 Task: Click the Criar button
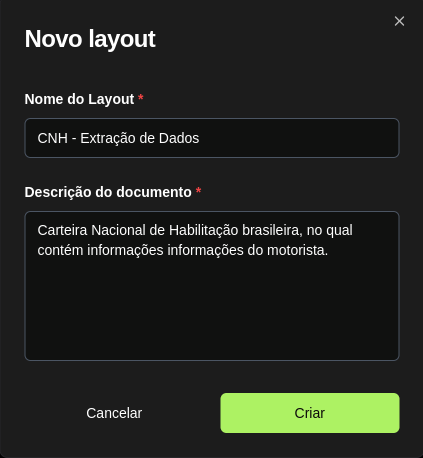[310, 413]
